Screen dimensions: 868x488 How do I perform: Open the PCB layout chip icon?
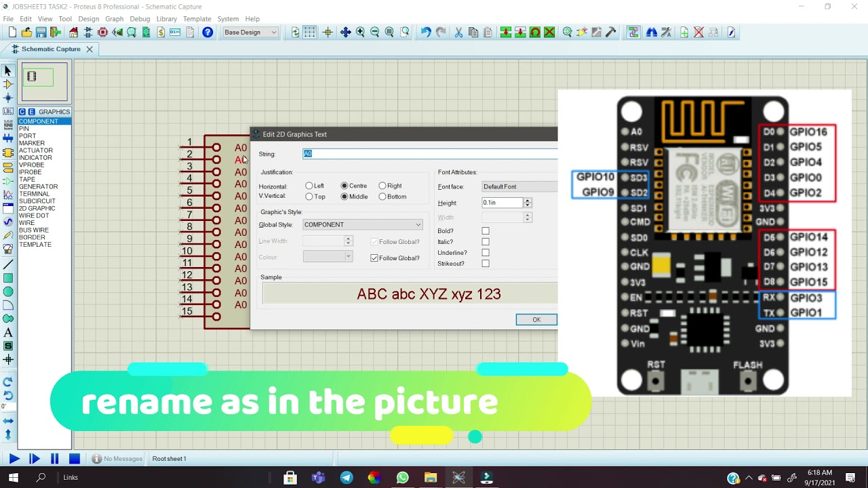[x=102, y=32]
